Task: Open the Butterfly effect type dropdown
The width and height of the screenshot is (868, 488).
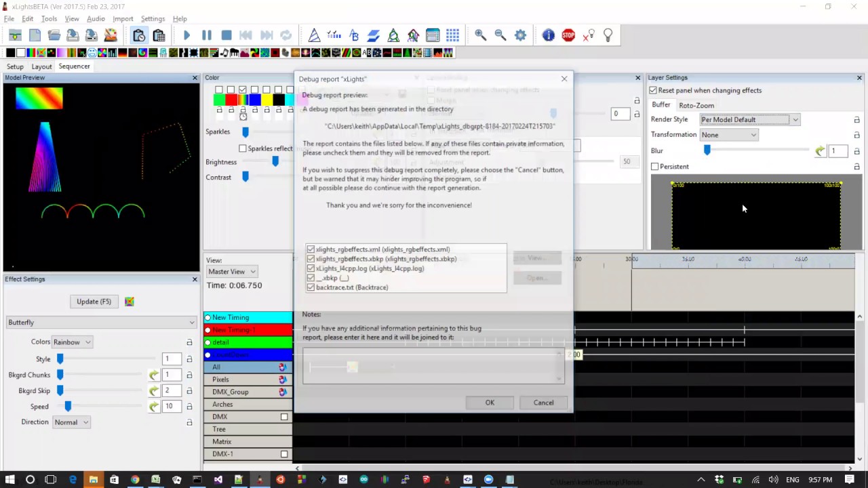Action: (100, 323)
